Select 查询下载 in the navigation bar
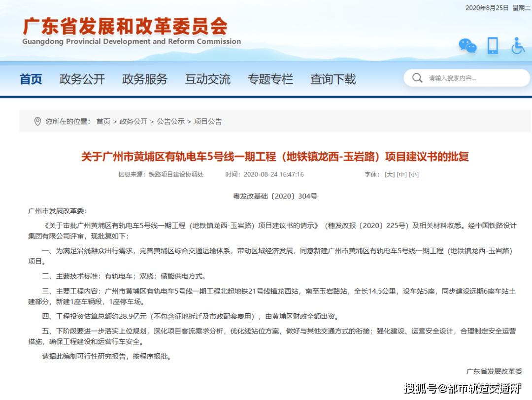The height and width of the screenshot is (400, 532). [332, 79]
